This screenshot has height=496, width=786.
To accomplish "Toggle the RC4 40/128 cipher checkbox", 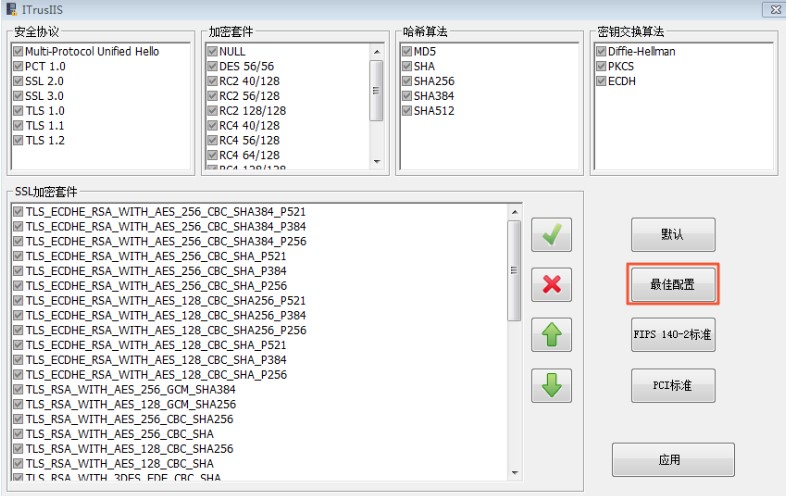I will [212, 126].
